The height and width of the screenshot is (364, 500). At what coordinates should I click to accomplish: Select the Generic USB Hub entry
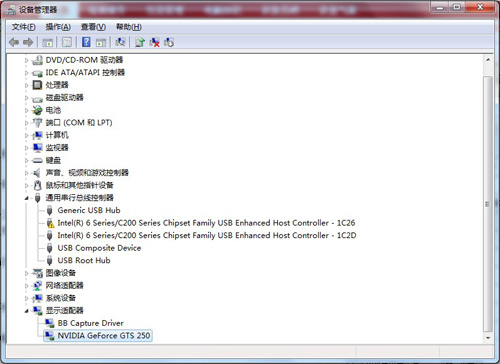(x=89, y=210)
